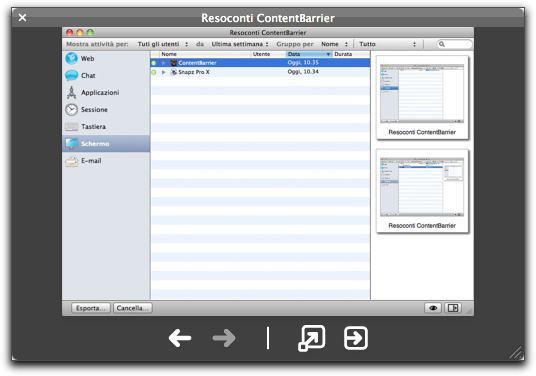Screen dimensions: 536x376
Task: Click the exit arrow-in-box icon
Action: 356,338
